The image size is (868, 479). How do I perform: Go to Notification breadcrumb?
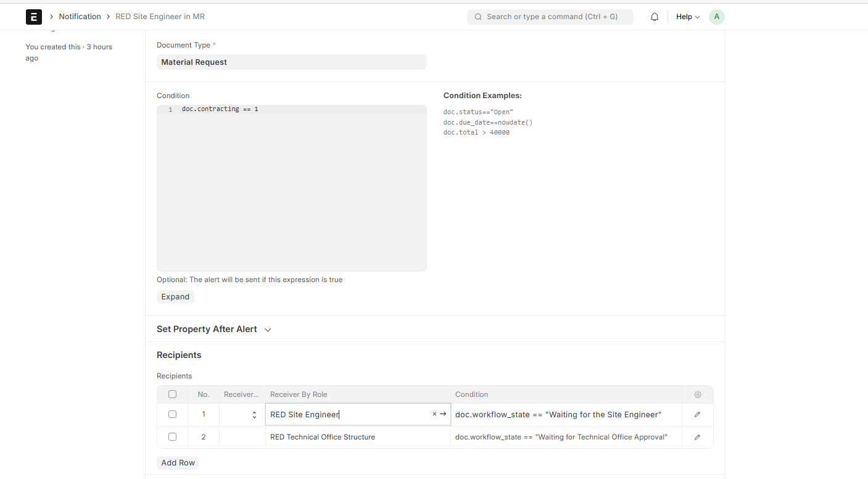tap(80, 17)
